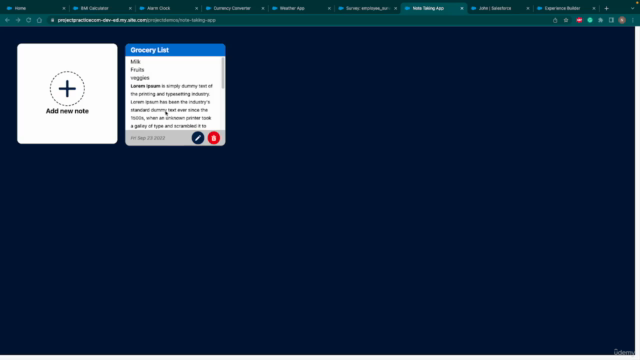Bookmark this page with the star icon
Image resolution: width=640 pixels, height=360 pixels.
(x=566, y=20)
